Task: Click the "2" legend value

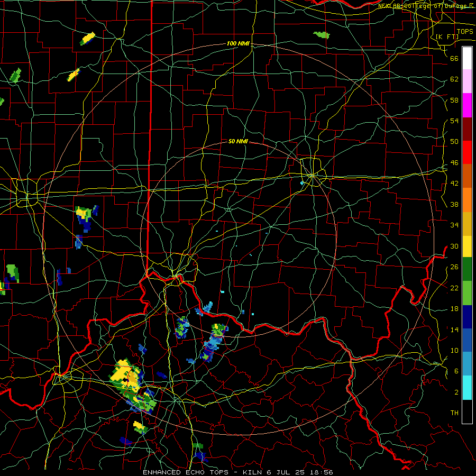Action: pyautogui.click(x=456, y=392)
